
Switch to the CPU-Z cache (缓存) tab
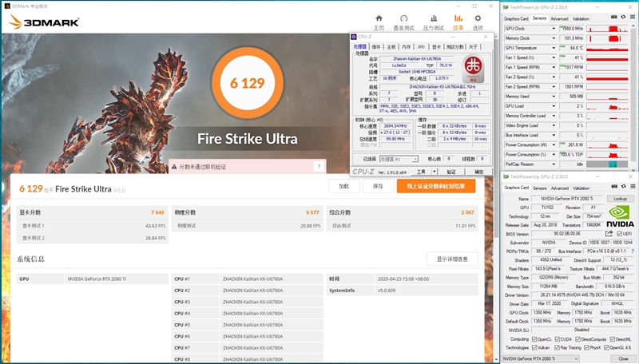pyautogui.click(x=376, y=47)
